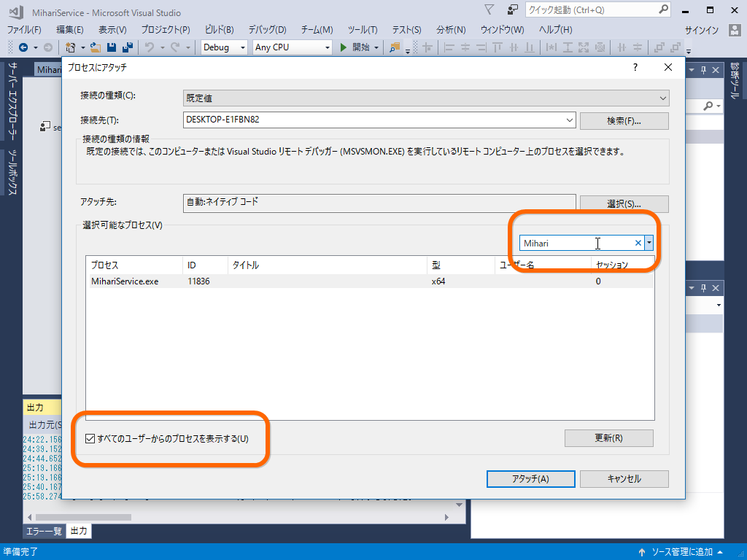747x560 pixels.
Task: Click the dialog's help question mark
Action: (635, 67)
